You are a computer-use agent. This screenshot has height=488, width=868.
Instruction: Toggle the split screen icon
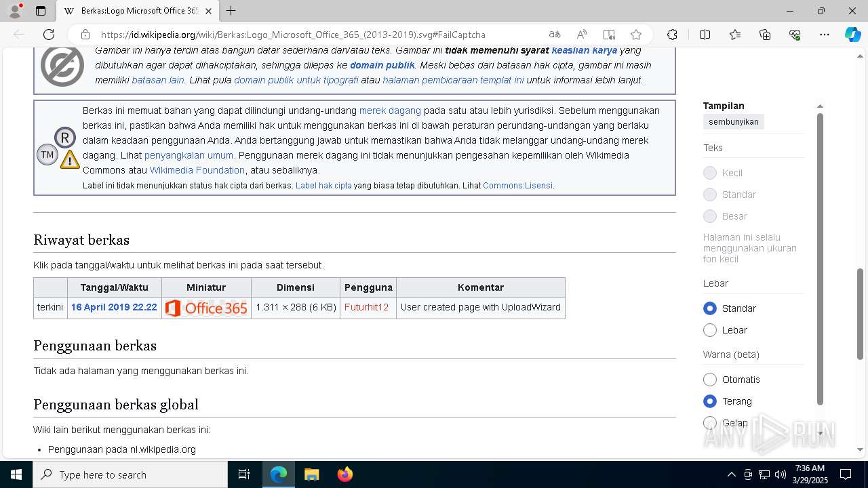705,35
